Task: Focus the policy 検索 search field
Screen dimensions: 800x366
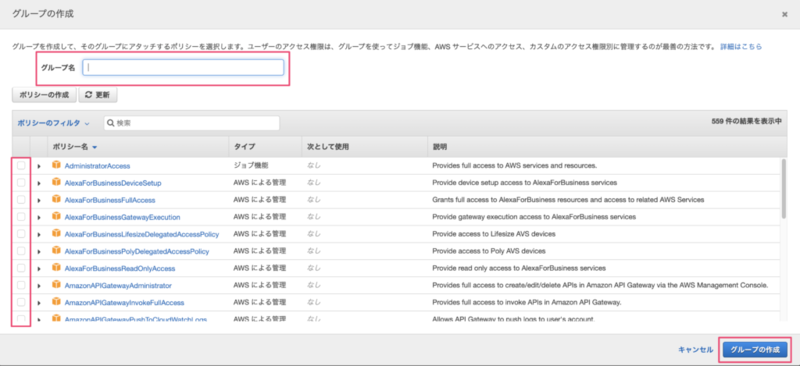Action: click(192, 123)
